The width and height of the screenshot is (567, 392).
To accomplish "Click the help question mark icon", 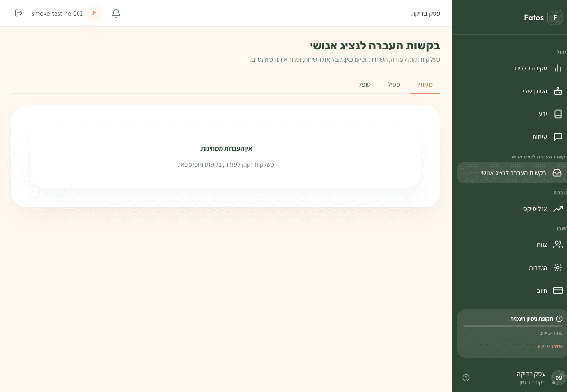I will [466, 378].
